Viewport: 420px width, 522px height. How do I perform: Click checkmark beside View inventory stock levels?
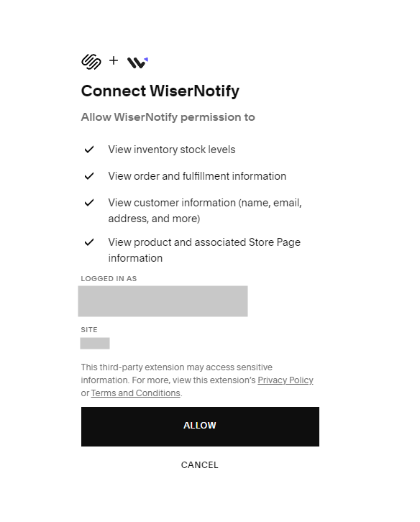point(89,150)
